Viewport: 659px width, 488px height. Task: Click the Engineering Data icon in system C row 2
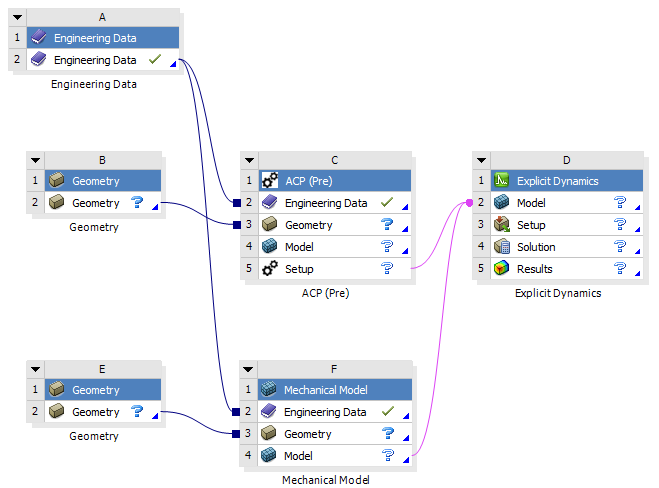[x=269, y=202]
